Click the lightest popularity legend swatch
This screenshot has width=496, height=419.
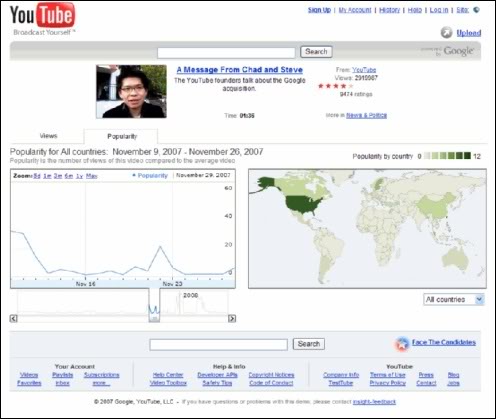click(426, 156)
